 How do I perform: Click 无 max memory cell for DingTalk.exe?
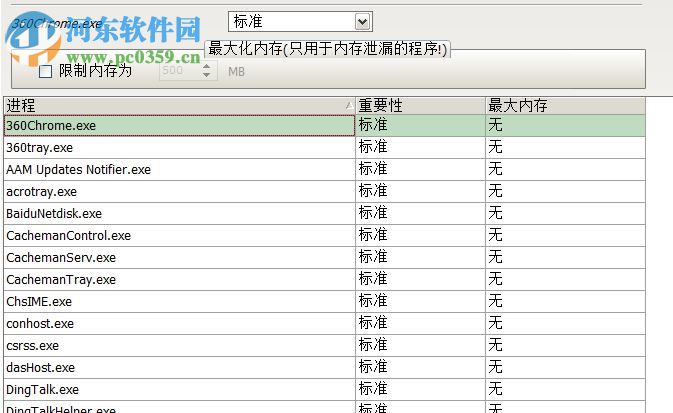[x=565, y=390]
